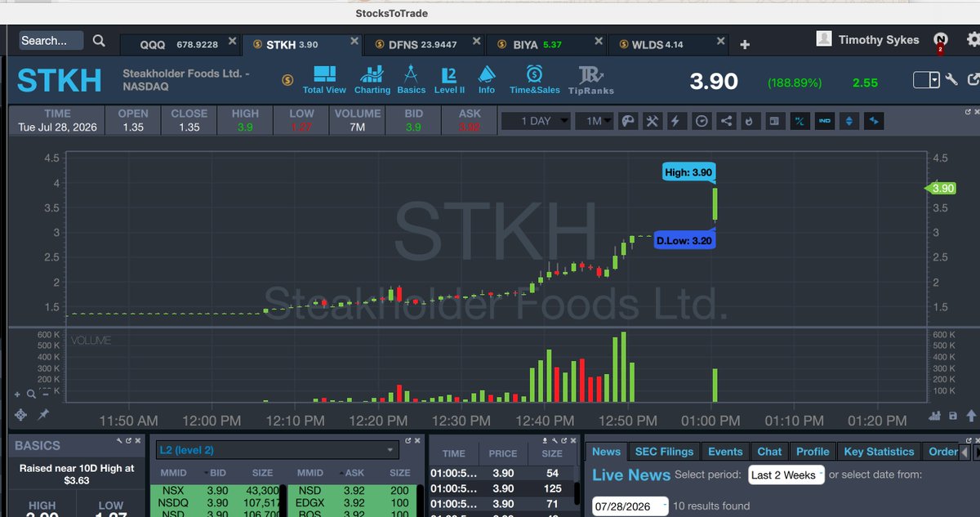The image size is (980, 517).
Task: Toggle percent scale on the chart
Action: point(800,121)
